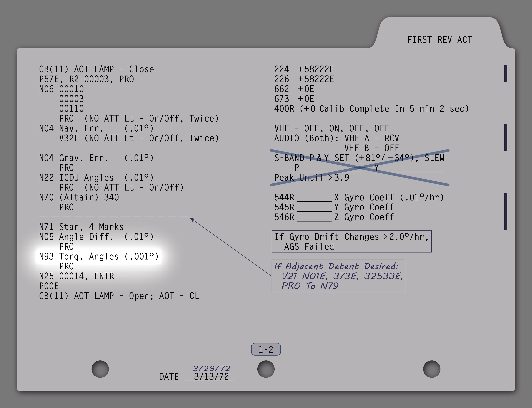532x408 pixels.
Task: Click the center punch hole
Action: point(266,369)
